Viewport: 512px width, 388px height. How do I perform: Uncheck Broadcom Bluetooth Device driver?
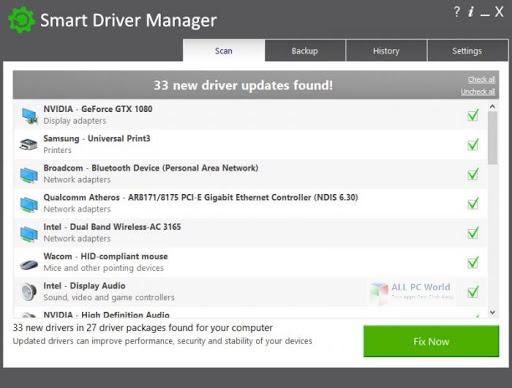[x=473, y=174]
